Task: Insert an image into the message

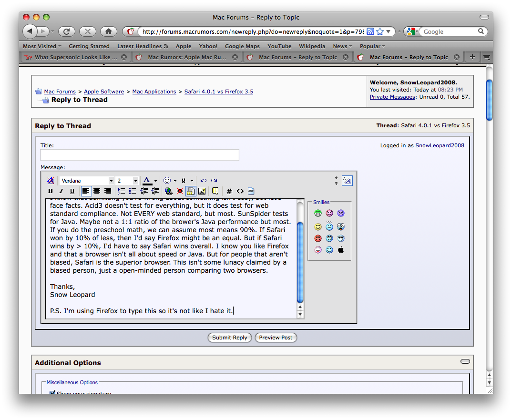Action: tap(202, 191)
